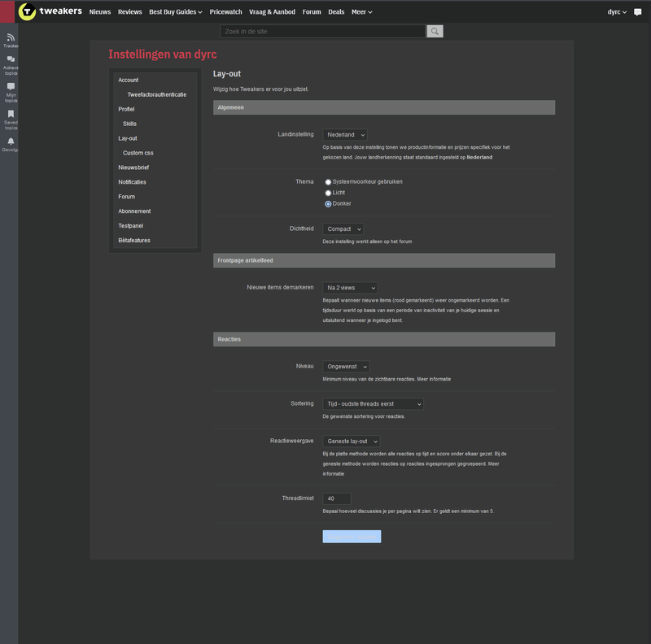Open the Landinstelling dropdown
The height and width of the screenshot is (644, 651).
344,135
